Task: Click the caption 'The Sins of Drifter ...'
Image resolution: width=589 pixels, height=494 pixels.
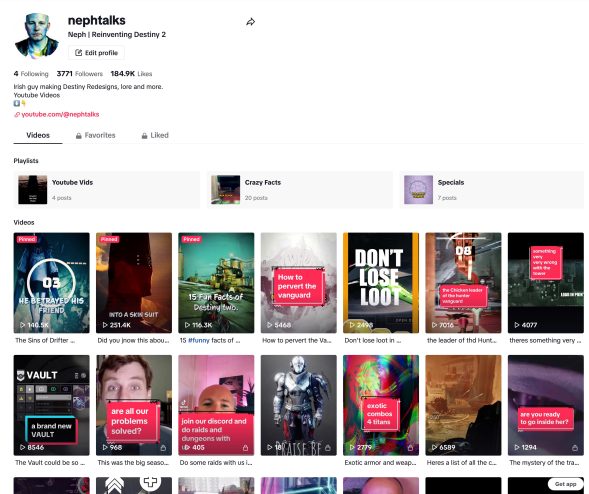Action: [45, 340]
